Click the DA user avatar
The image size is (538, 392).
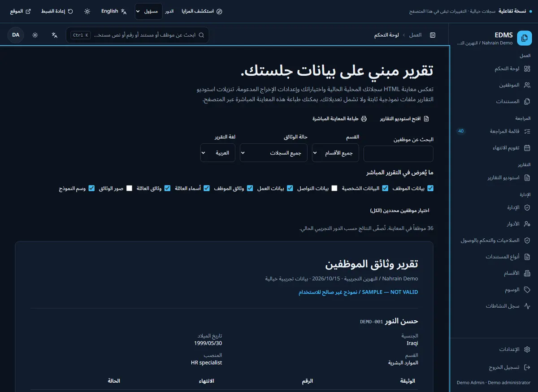pos(16,35)
